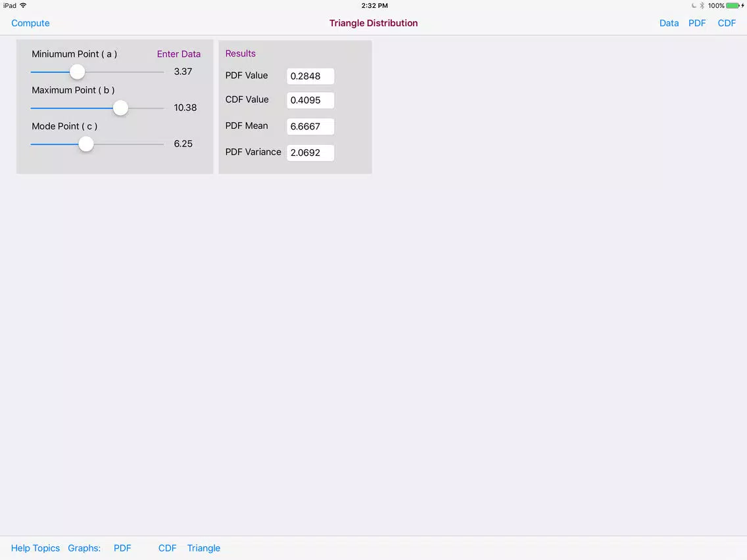Viewport: 747px width, 560px height.
Task: Tap the Do Not Disturb moon icon
Action: click(694, 6)
